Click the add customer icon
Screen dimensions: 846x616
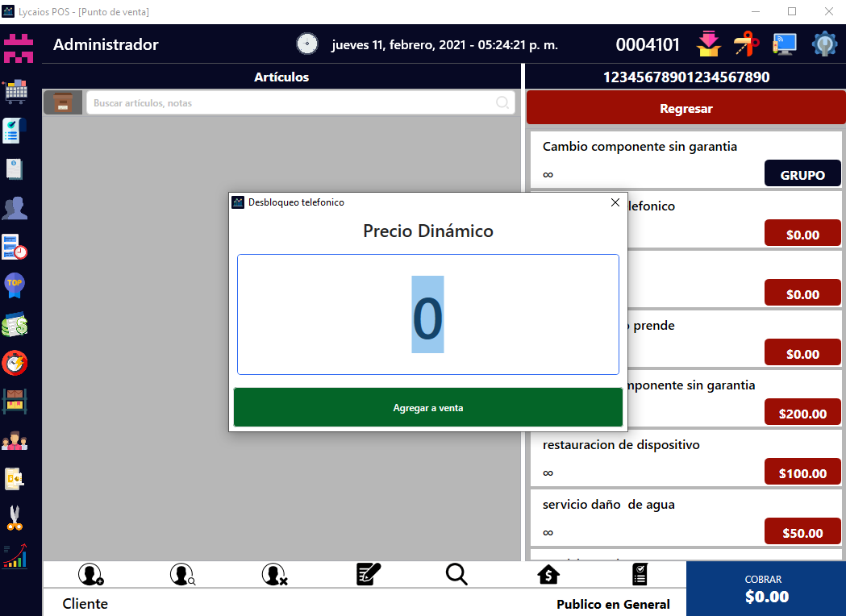(90, 574)
